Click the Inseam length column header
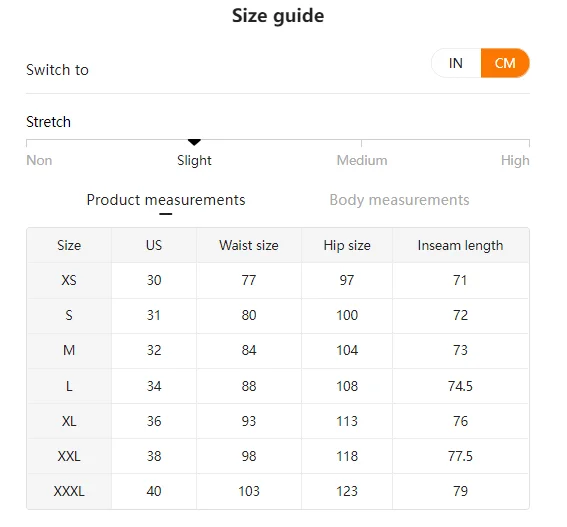The height and width of the screenshot is (527, 567). (461, 245)
